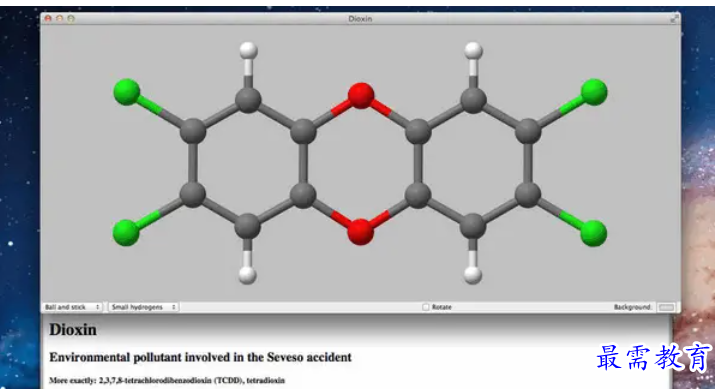Minimize the Dioxin window with the yellow button
Viewport: 718px width, 389px height.
click(x=60, y=18)
